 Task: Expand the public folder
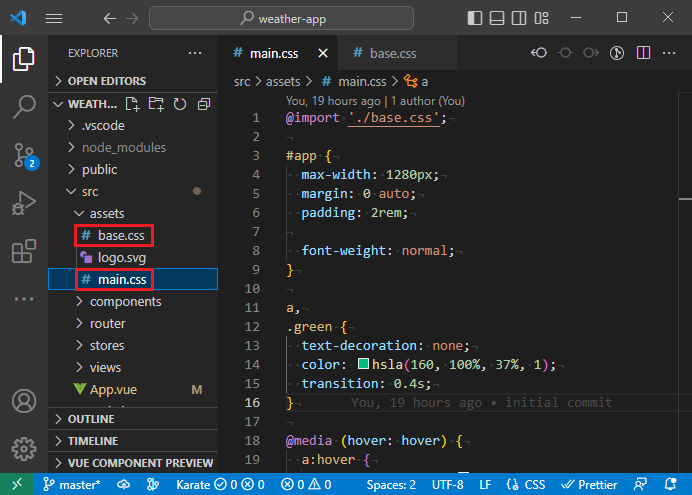pos(133,169)
